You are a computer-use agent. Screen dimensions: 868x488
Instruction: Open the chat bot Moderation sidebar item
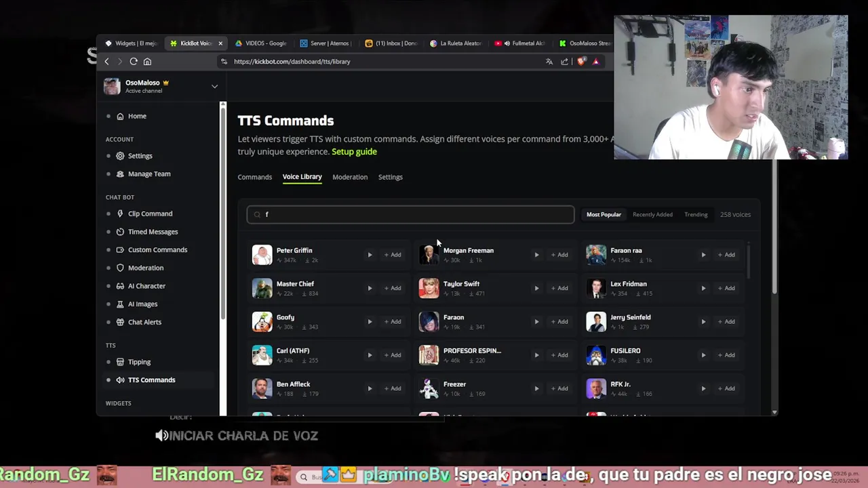(x=145, y=268)
